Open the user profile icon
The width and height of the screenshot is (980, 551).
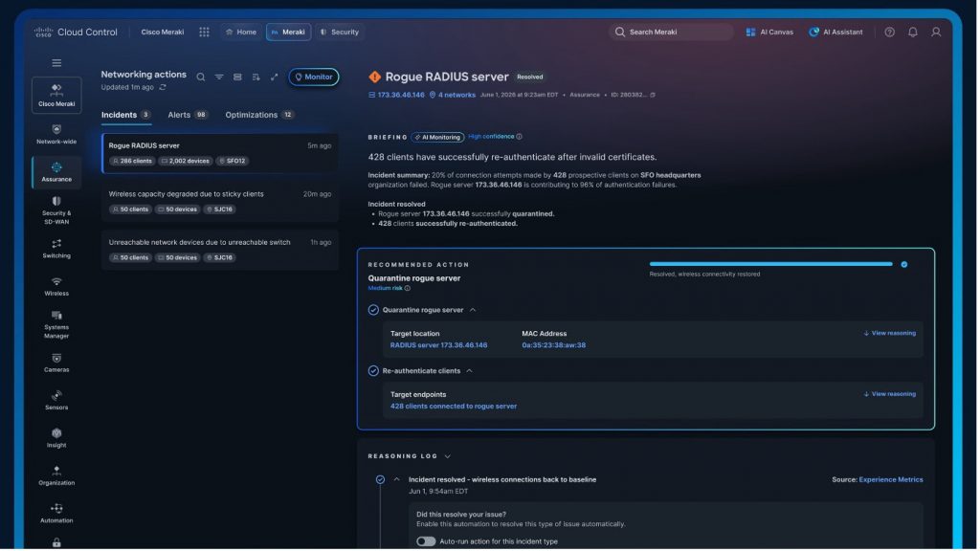point(936,32)
